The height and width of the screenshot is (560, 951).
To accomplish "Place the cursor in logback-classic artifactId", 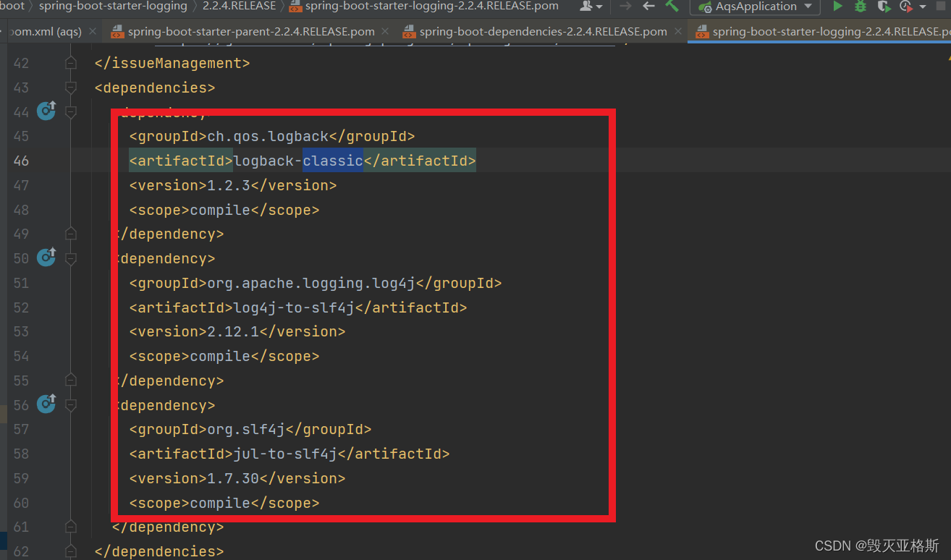I will click(x=298, y=161).
